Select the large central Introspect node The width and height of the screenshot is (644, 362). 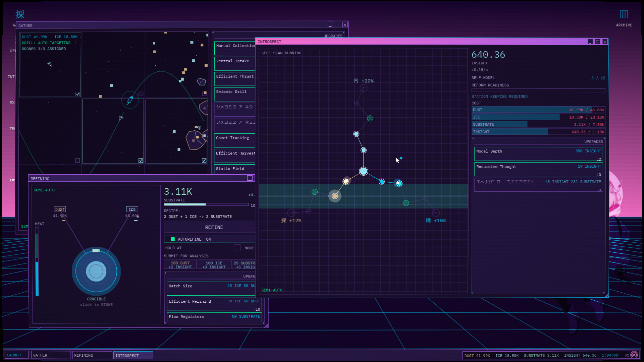[364, 171]
